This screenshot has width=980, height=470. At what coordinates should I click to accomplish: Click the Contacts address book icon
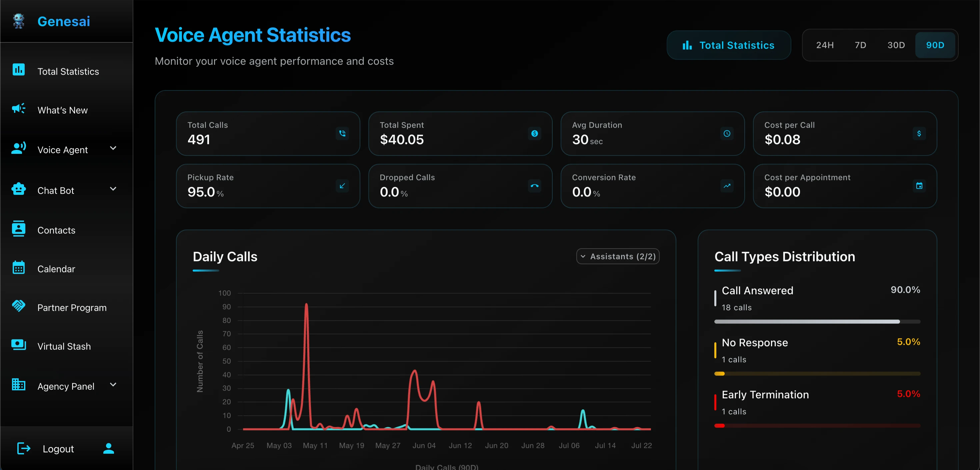pyautogui.click(x=19, y=229)
